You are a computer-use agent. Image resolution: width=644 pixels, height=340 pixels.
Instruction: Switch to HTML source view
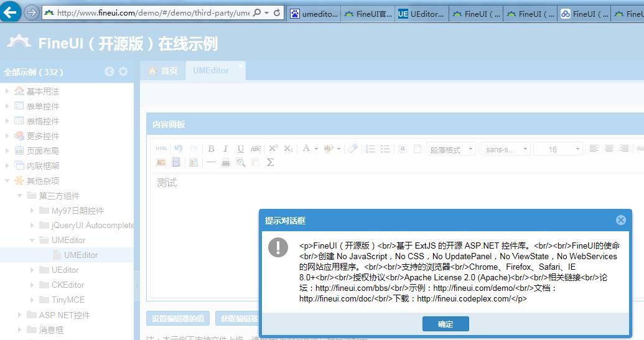tap(161, 149)
